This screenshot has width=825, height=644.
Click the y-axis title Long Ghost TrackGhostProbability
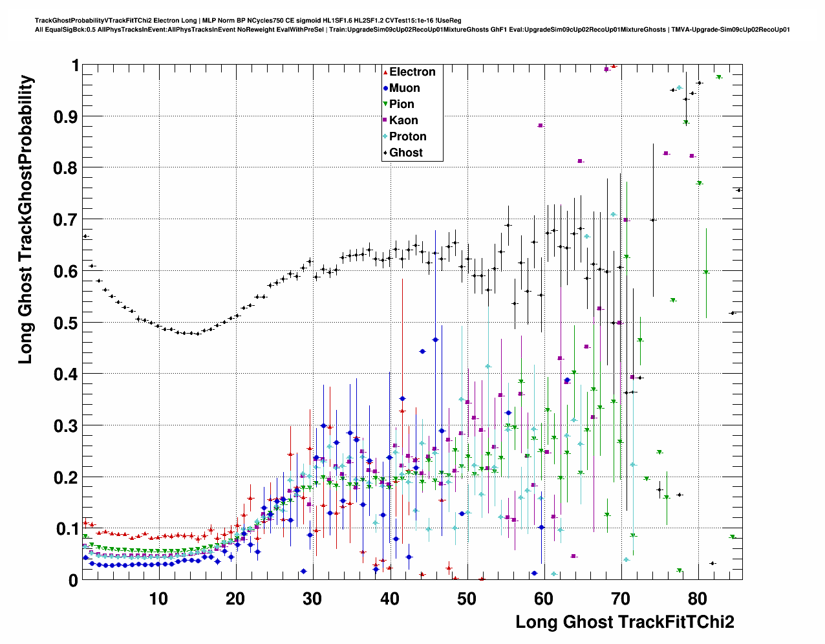pos(25,219)
